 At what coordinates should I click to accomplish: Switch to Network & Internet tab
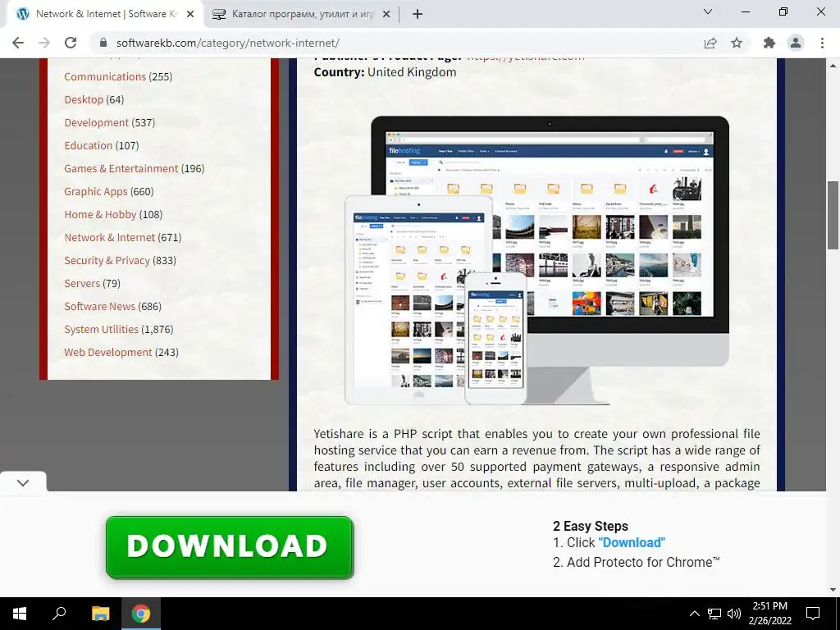[x=105, y=15]
